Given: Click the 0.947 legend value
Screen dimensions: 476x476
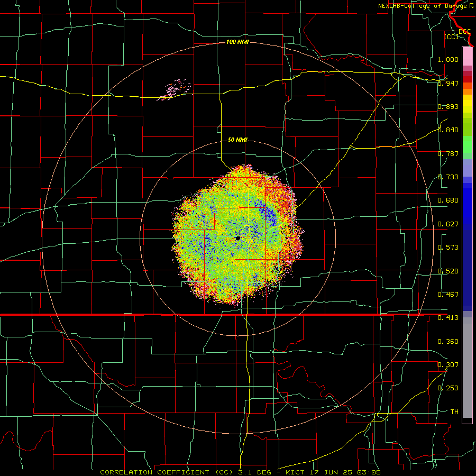Looking at the screenshot, I should (448, 83).
